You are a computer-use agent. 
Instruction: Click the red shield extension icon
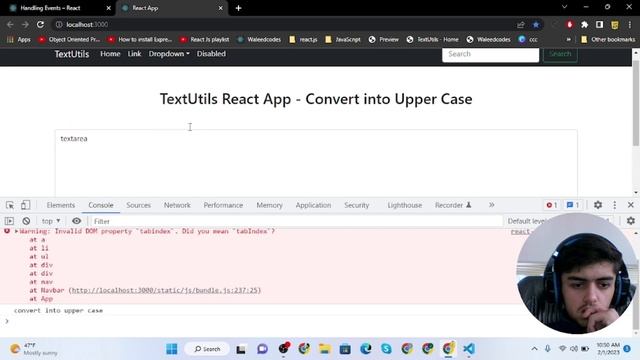click(x=570, y=25)
